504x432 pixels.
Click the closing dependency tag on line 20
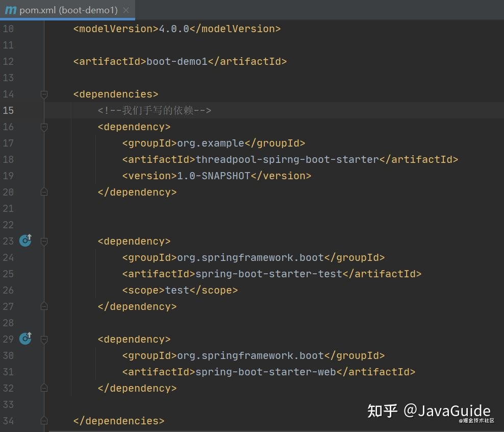(x=137, y=192)
